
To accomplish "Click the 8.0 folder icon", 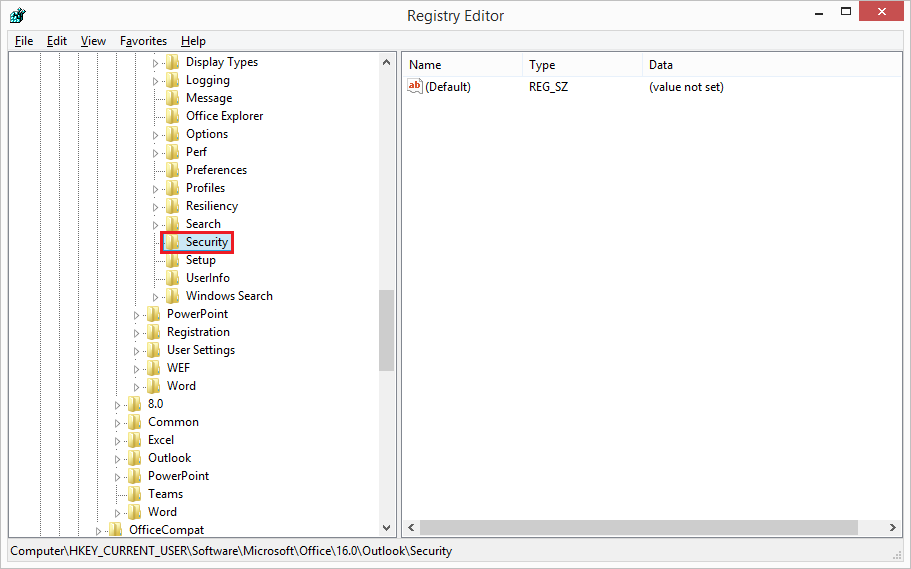I will 134,405.
